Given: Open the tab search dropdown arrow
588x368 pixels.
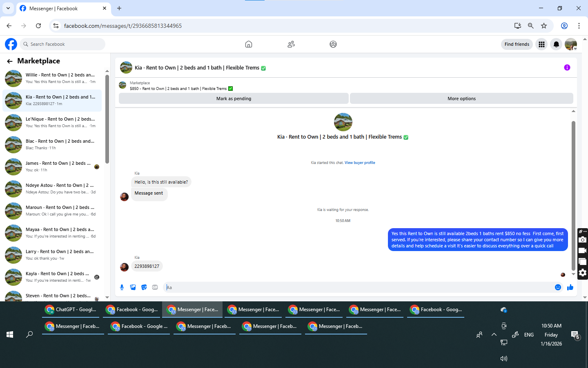Looking at the screenshot, I should (x=8, y=8).
